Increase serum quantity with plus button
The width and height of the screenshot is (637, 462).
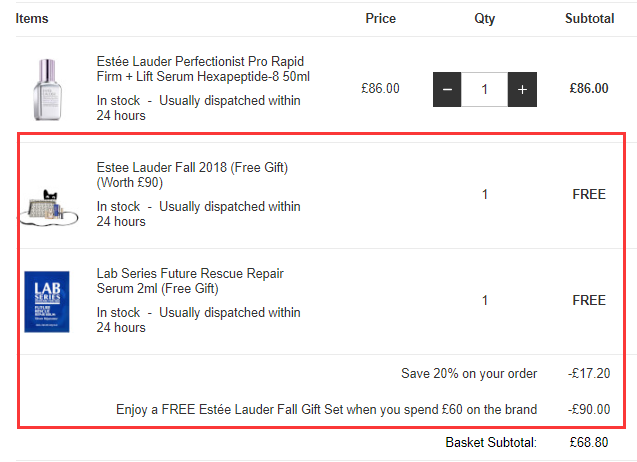click(521, 89)
